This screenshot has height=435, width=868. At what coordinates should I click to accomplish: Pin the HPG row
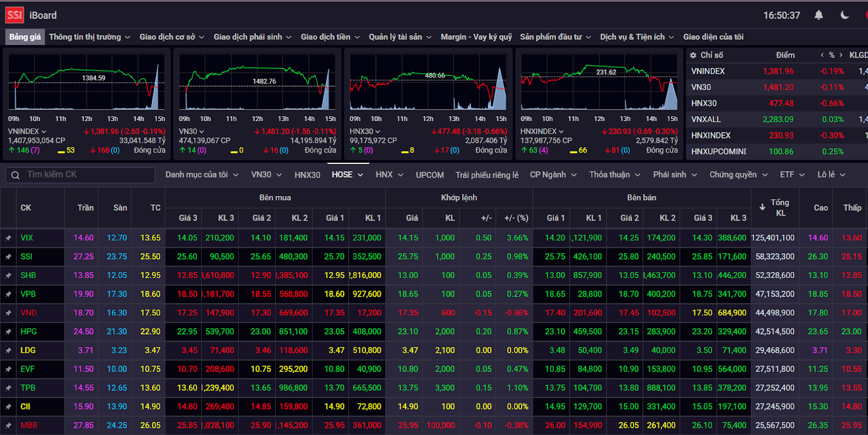pyautogui.click(x=8, y=331)
